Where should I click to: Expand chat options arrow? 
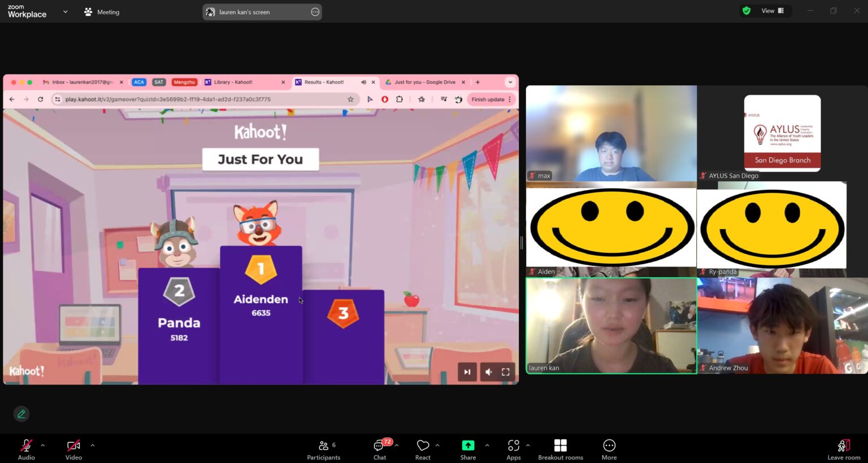pyautogui.click(x=397, y=445)
